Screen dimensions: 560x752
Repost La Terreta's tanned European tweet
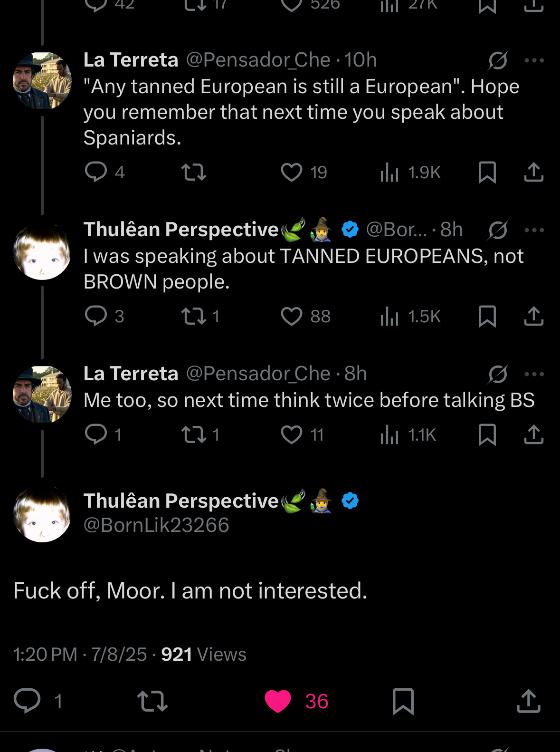coord(194,172)
